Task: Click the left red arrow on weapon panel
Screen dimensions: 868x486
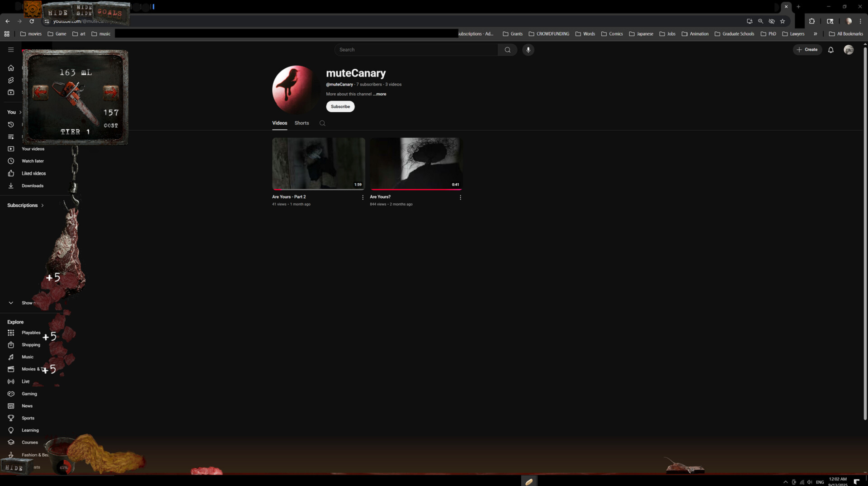Action: pyautogui.click(x=40, y=92)
